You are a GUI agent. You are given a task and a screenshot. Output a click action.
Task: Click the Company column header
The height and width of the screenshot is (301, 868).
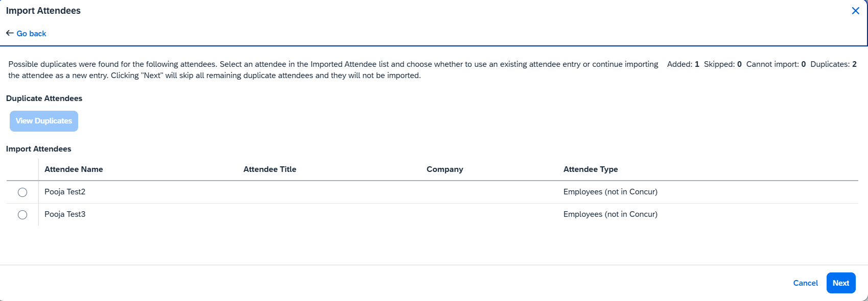pyautogui.click(x=444, y=169)
